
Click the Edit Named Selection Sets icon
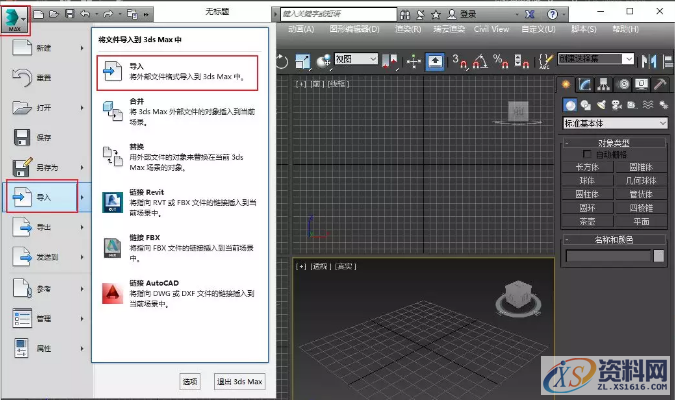(x=545, y=61)
